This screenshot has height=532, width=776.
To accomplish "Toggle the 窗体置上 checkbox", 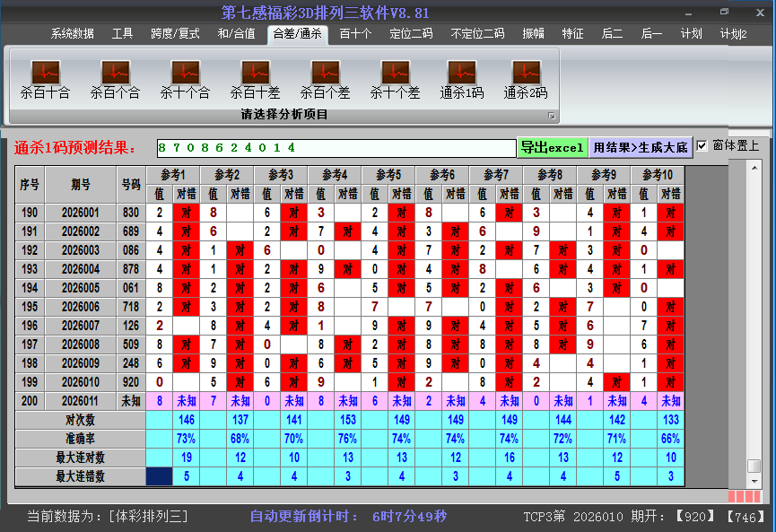I will pyautogui.click(x=702, y=146).
